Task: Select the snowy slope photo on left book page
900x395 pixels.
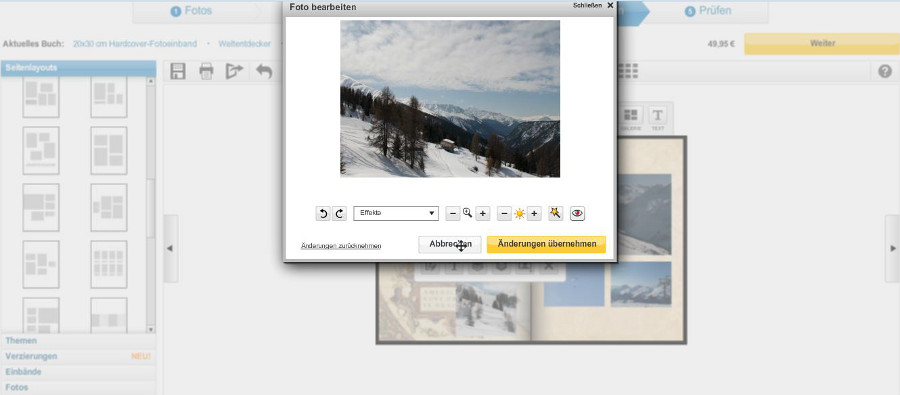Action: point(486,309)
